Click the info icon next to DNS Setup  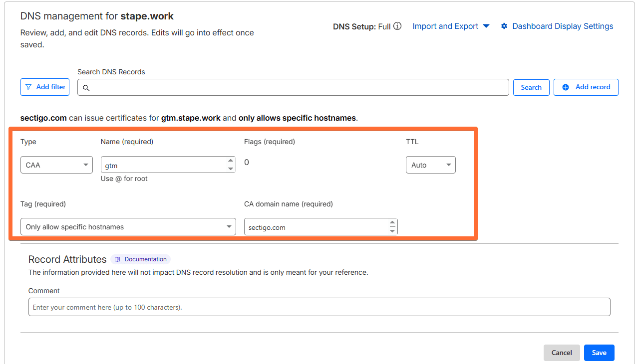point(397,26)
